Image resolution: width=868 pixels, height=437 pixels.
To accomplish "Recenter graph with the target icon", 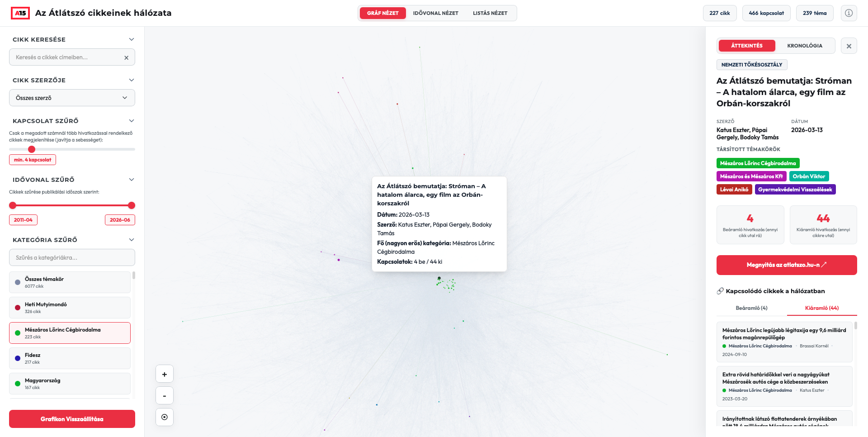I will 165,417.
